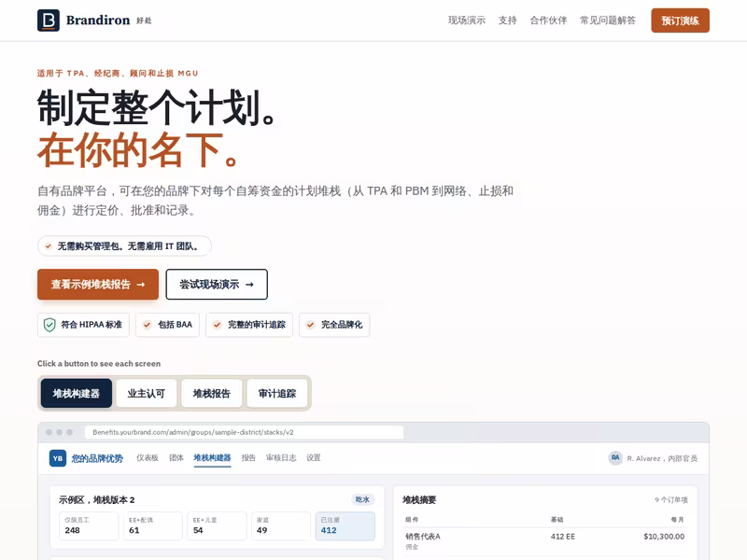Click check icon in 无需购买管理包 pill
The width and height of the screenshot is (747, 560).
(49, 246)
